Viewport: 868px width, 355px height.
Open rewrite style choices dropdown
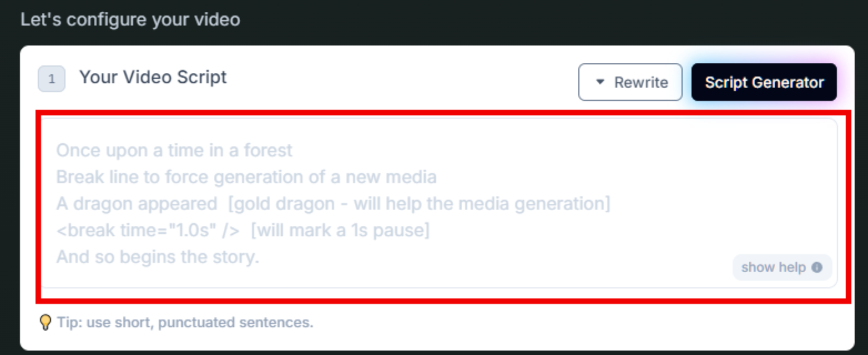(x=599, y=82)
